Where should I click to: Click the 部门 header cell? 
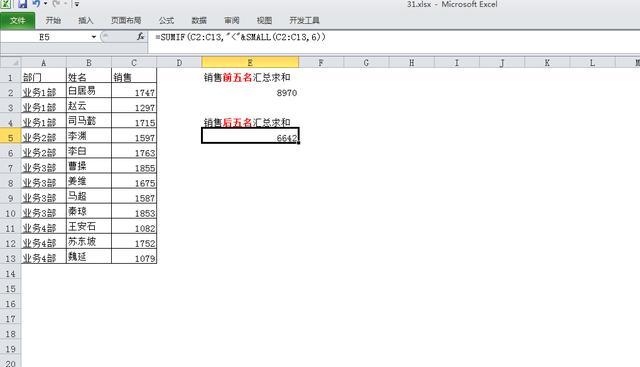(x=44, y=77)
